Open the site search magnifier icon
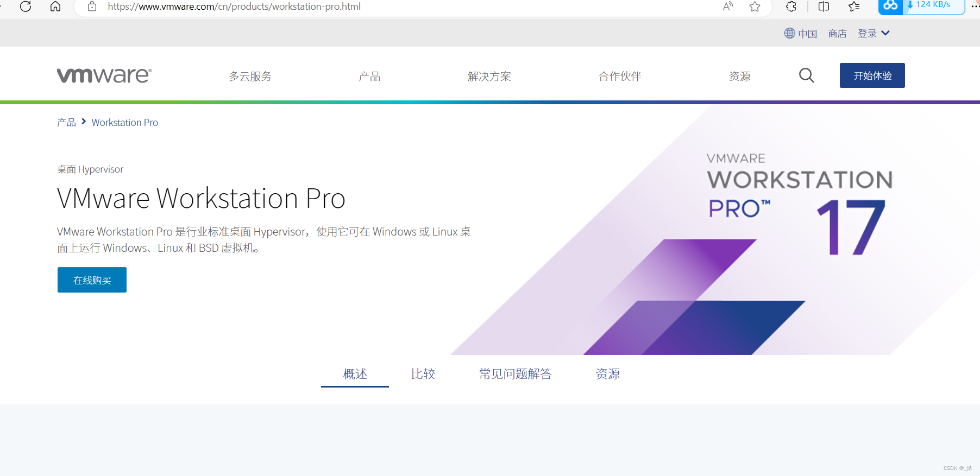The width and height of the screenshot is (980, 476). pos(806,75)
